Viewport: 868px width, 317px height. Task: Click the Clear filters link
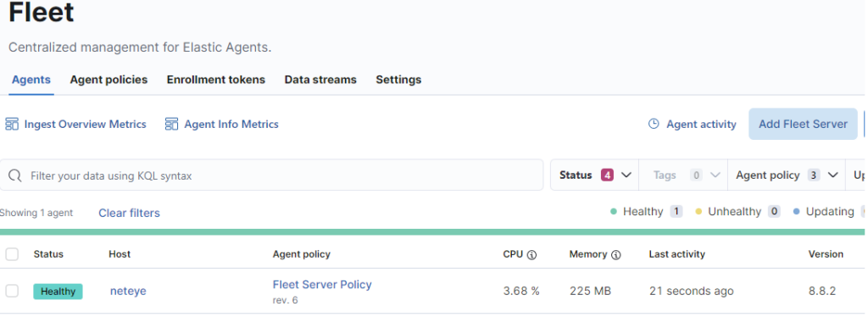[x=129, y=213]
